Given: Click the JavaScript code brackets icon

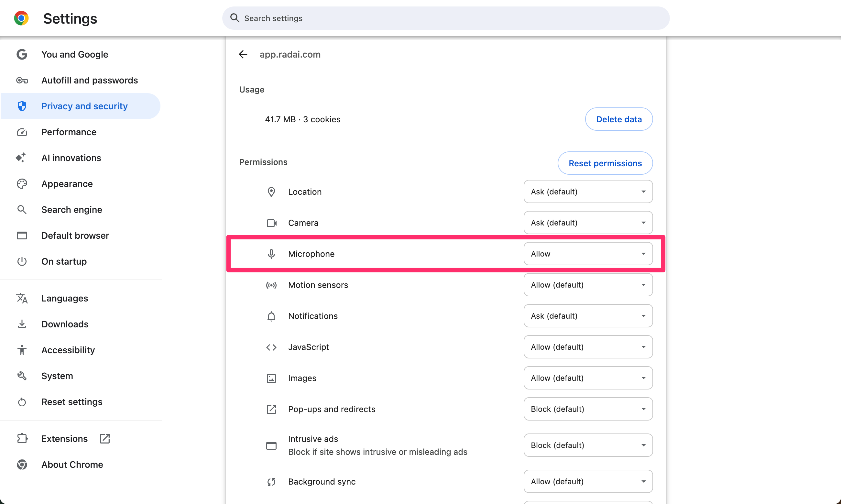Looking at the screenshot, I should tap(271, 347).
